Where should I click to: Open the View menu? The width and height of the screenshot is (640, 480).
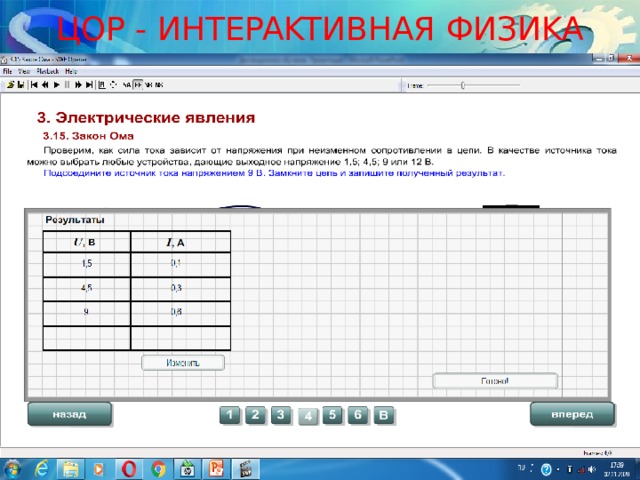[x=24, y=71]
